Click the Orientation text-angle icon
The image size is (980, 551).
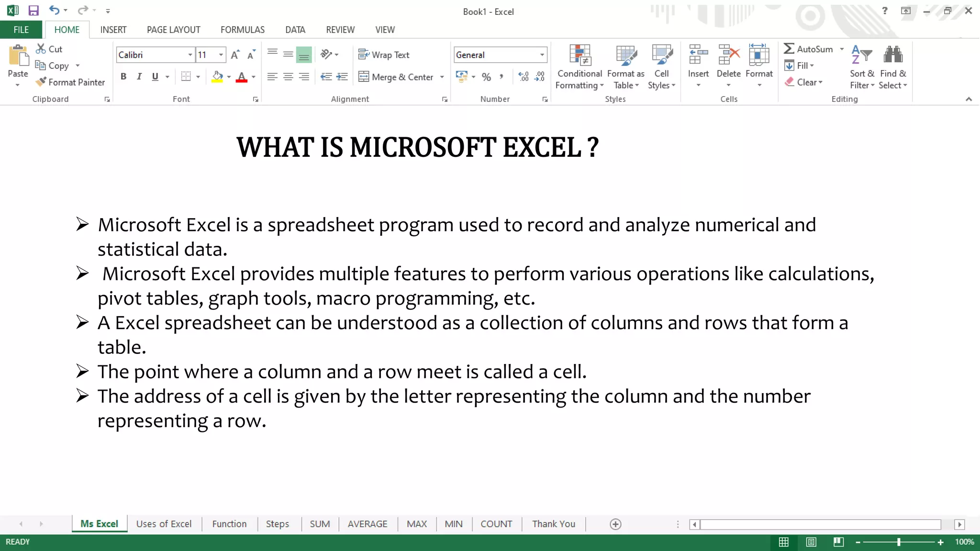coord(326,54)
